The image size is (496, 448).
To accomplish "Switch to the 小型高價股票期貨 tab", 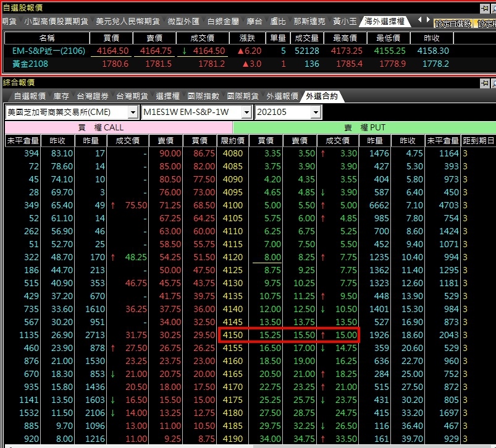I will 56,21.
